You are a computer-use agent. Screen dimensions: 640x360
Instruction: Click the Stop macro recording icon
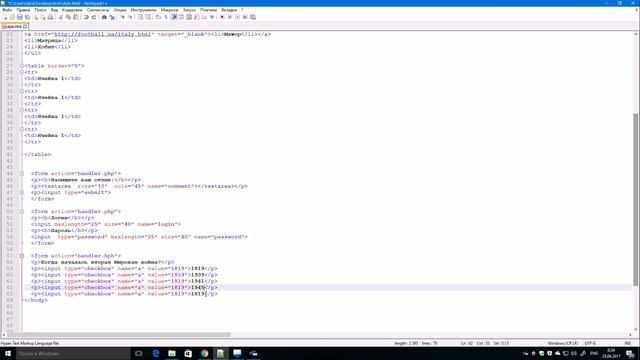click(x=230, y=17)
